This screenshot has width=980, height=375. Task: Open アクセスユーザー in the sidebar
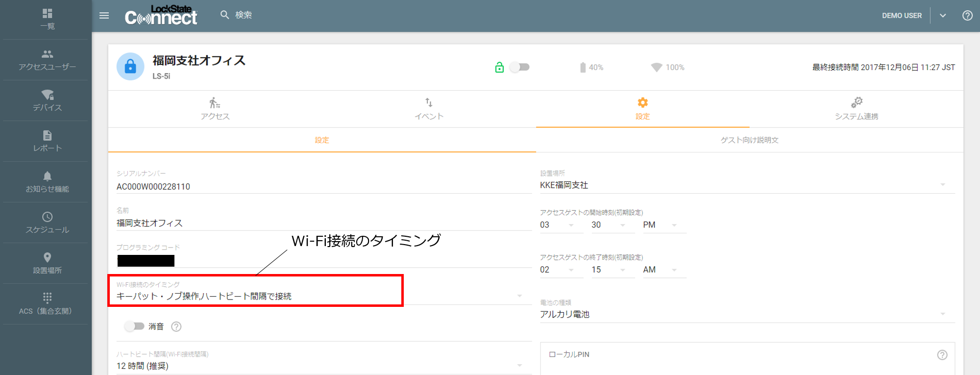pos(47,60)
